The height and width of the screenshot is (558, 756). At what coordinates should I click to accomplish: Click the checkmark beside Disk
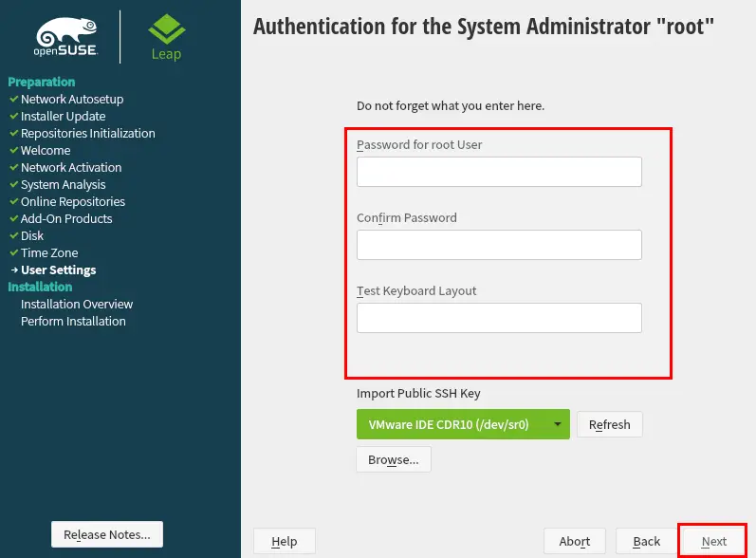click(14, 235)
